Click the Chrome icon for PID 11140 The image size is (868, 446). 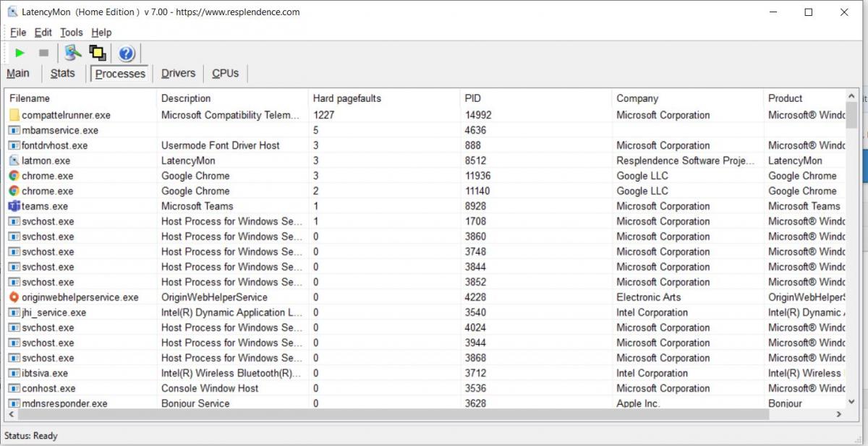pos(14,191)
